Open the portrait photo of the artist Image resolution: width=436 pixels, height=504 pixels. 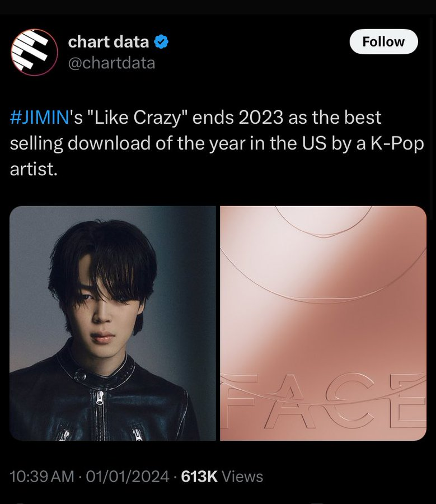point(112,323)
